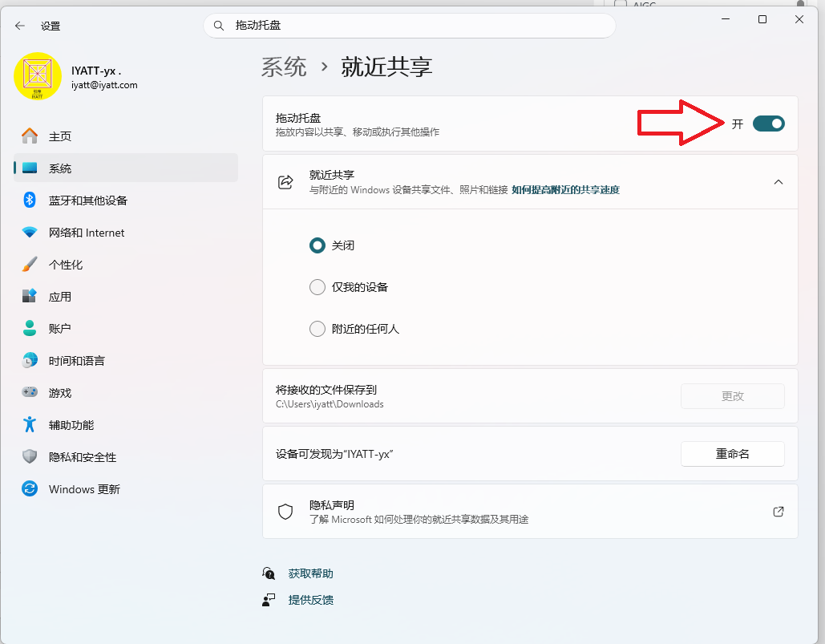The image size is (825, 644).
Task: Select the 仅我的设备 radio option
Action: (x=317, y=287)
